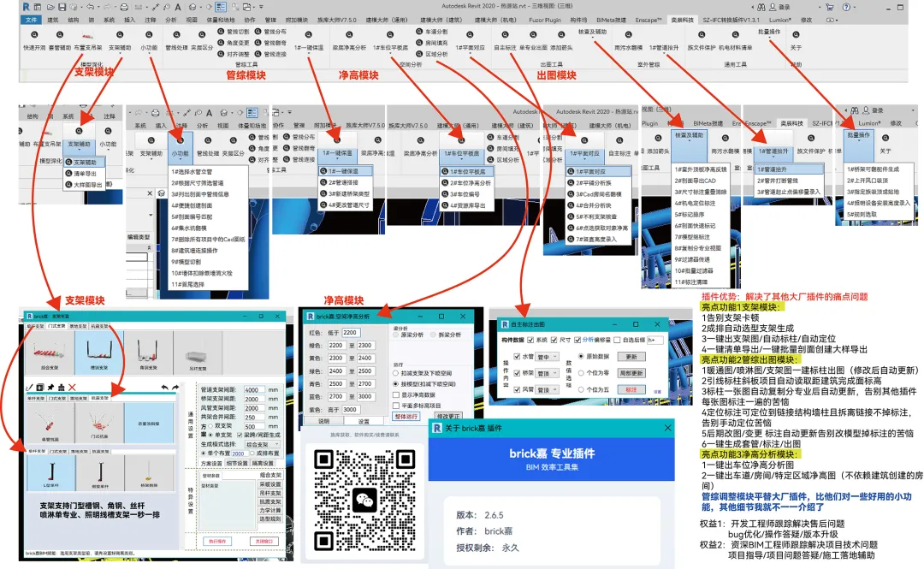924x569 pixels.
Task: Click the 角度变更 tool icon
Action: coord(222,43)
